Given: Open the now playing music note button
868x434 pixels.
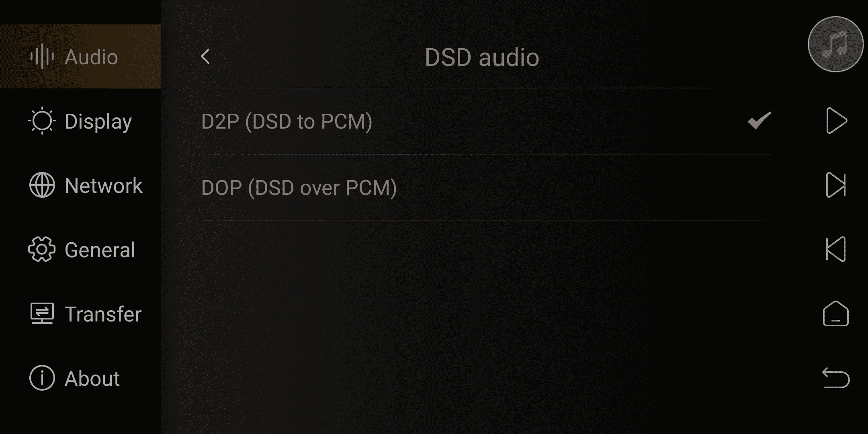Looking at the screenshot, I should tap(835, 44).
